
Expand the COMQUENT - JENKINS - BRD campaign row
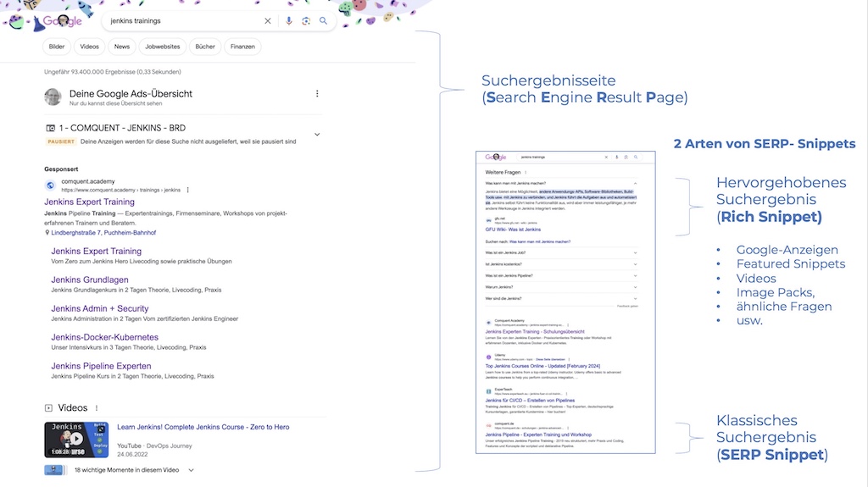tap(317, 135)
